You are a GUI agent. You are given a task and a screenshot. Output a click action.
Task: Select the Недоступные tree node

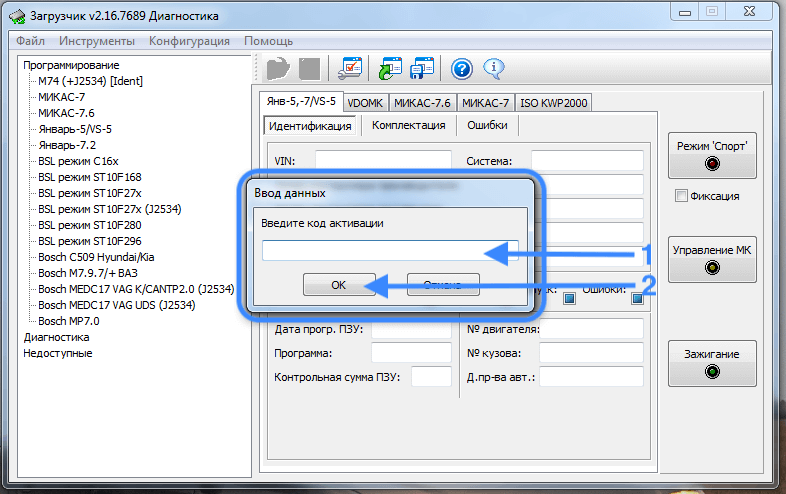click(x=58, y=354)
